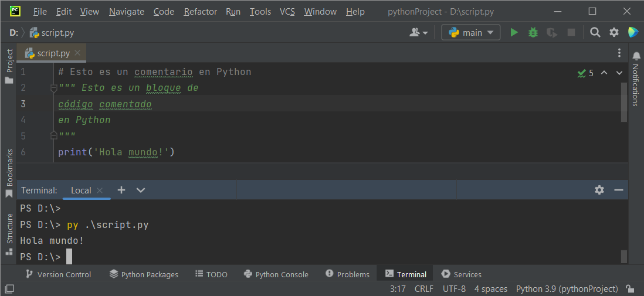This screenshot has height=296, width=644.
Task: Hide the terminal panel minimize icon
Action: [x=619, y=190]
